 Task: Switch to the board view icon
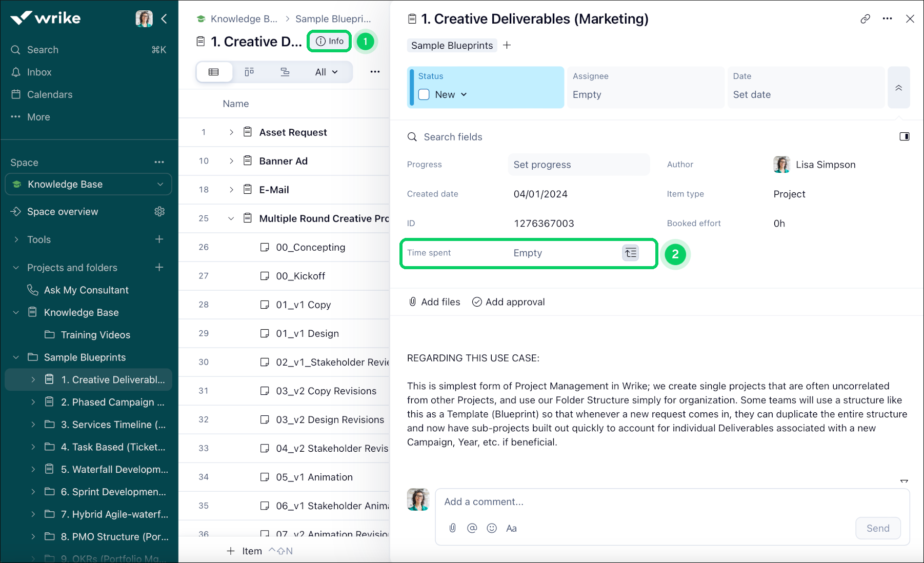pos(249,72)
